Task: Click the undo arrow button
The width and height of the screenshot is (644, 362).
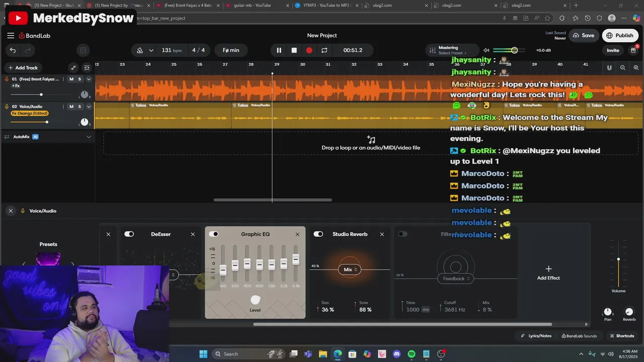Action: tap(13, 50)
